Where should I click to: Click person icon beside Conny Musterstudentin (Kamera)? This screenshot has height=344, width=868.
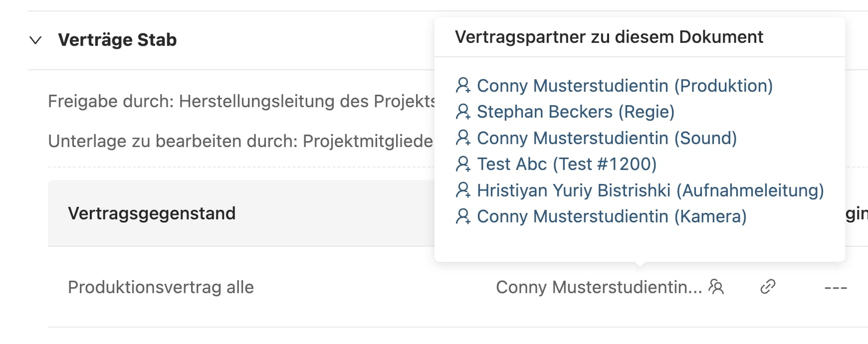click(x=463, y=216)
